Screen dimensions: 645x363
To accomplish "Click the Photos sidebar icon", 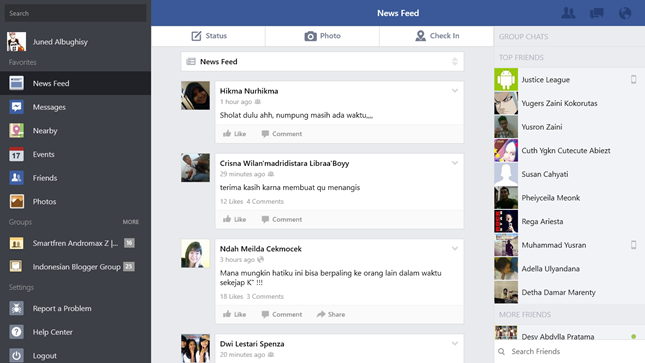I will click(x=16, y=202).
